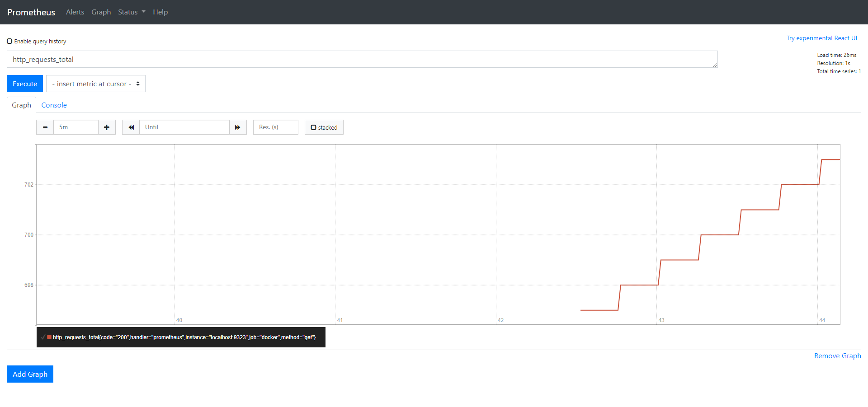Screen dimensions: 868x407
Task: Expand the Status menu in navbar
Action: coord(132,12)
